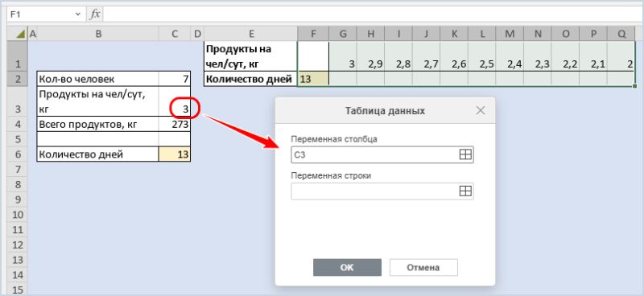This screenshot has height=296, width=644.
Task: Confirm the dialog with OK button
Action: (347, 267)
